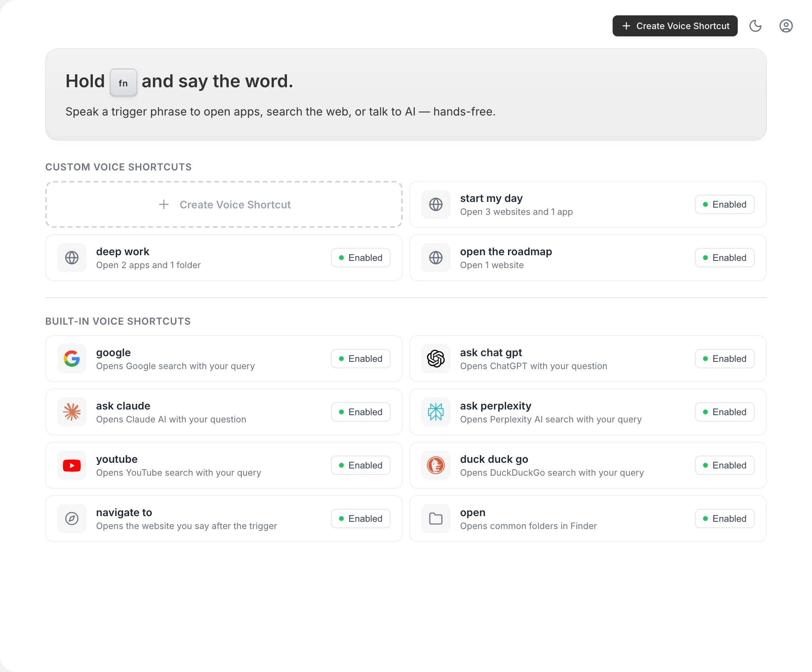Toggle dark mode with the moon icon
Screen dimensions: 812x672
(x=755, y=26)
